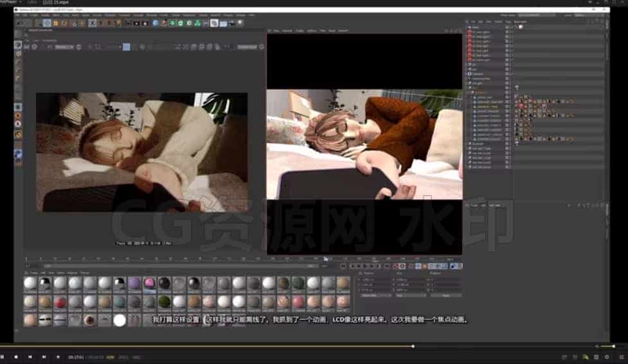Select the red material thumbnail
Image resolution: width=628 pixels, height=364 pixels.
(x=60, y=302)
